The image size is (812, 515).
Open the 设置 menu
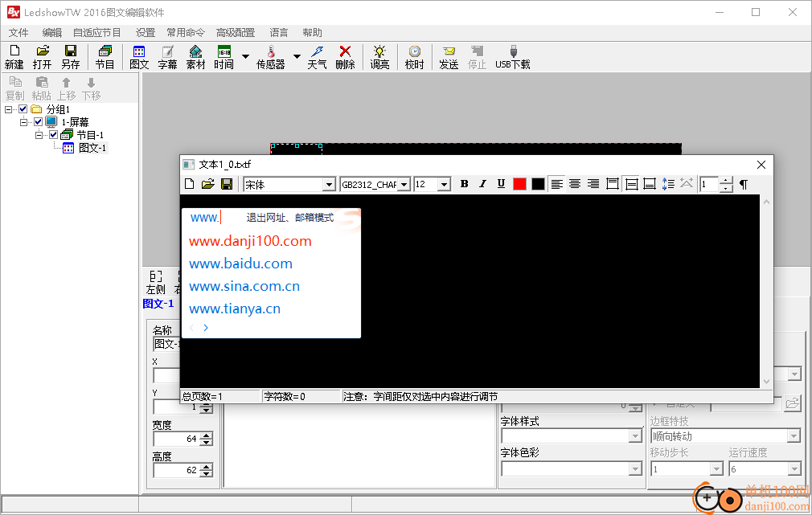146,33
